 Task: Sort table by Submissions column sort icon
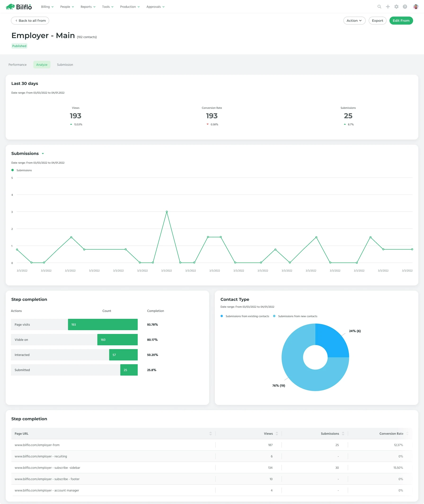point(343,433)
